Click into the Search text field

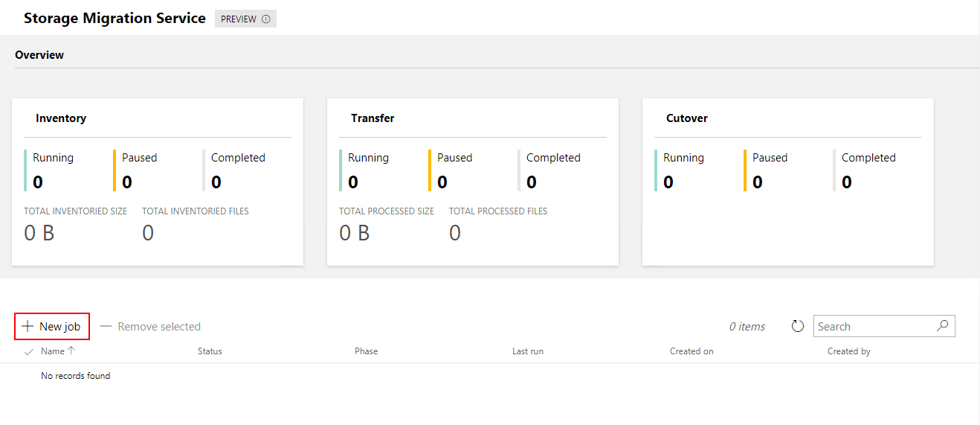[873, 326]
